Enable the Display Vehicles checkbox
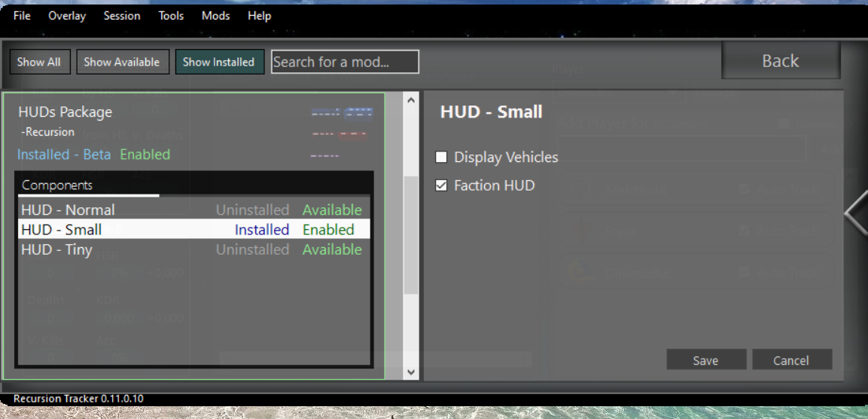The image size is (868, 419). [442, 158]
